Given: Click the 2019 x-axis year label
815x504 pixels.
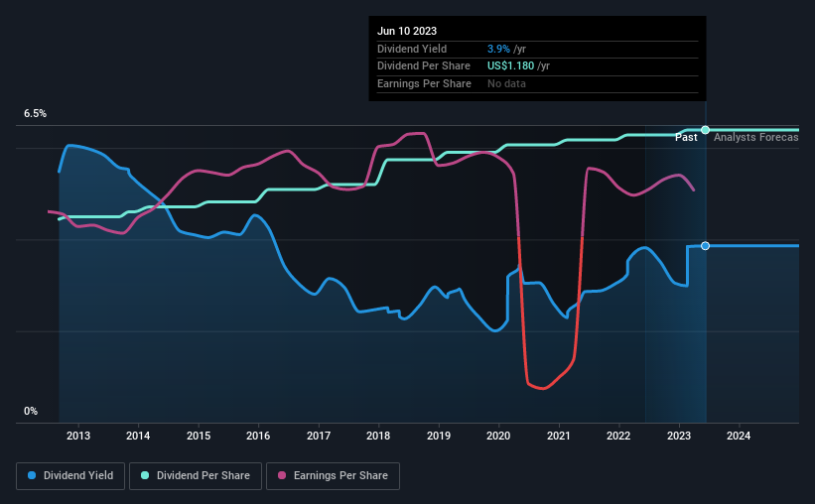Looking at the screenshot, I should click(439, 436).
